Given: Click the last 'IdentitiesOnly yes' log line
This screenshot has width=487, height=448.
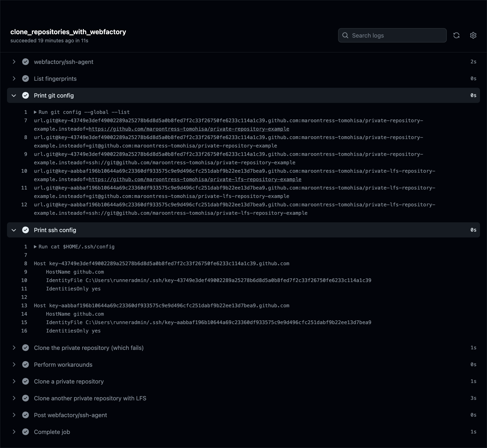Looking at the screenshot, I should (73, 331).
